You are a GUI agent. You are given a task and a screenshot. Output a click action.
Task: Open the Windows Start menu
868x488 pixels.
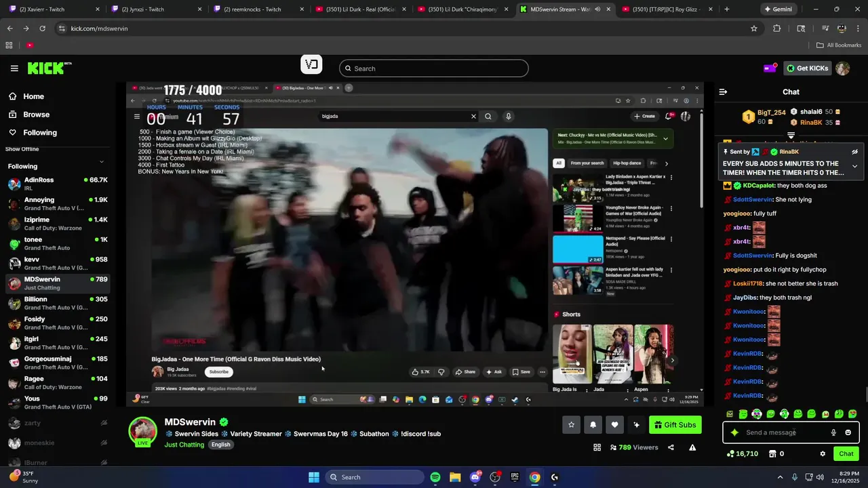click(314, 477)
